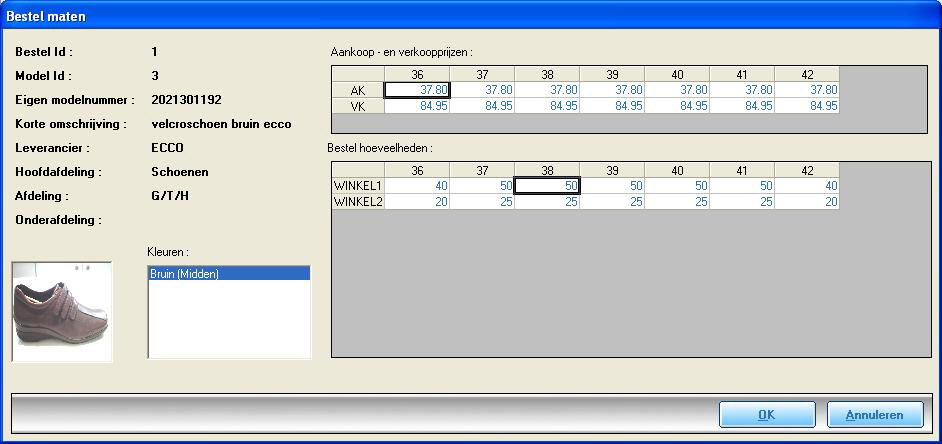The height and width of the screenshot is (444, 942).
Task: Click WINKEL1 quantity cell for size 38
Action: point(546,186)
